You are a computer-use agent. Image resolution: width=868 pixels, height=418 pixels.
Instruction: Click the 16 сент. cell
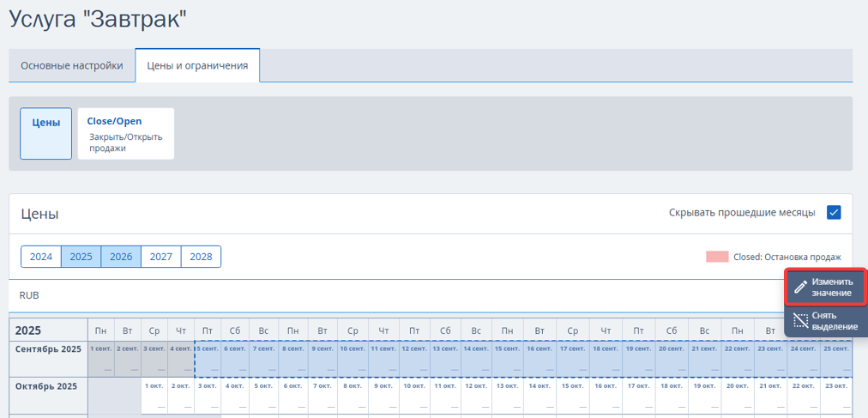coord(540,360)
